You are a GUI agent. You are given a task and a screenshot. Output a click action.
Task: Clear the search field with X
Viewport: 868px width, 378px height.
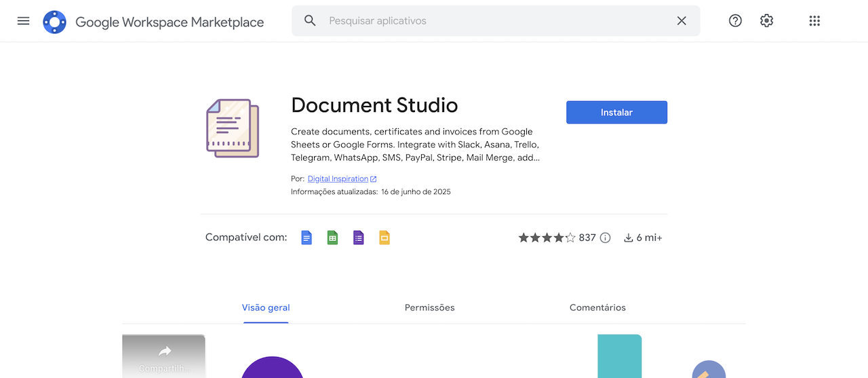click(x=682, y=21)
